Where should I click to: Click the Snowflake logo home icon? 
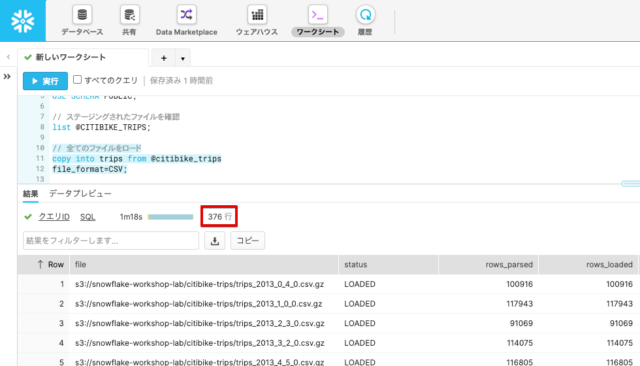pos(23,21)
